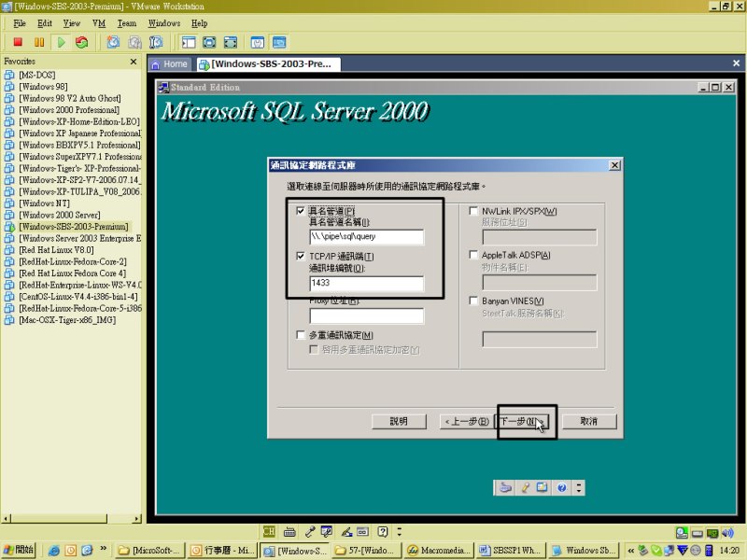Enable the 多重通訊協定 checkbox
This screenshot has width=747, height=560.
[x=301, y=335]
